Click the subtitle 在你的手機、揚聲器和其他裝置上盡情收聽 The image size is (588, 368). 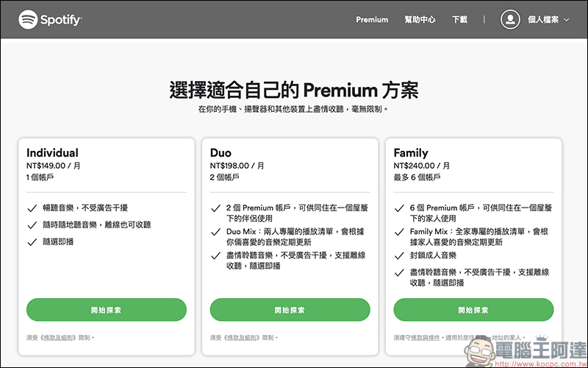[293, 109]
